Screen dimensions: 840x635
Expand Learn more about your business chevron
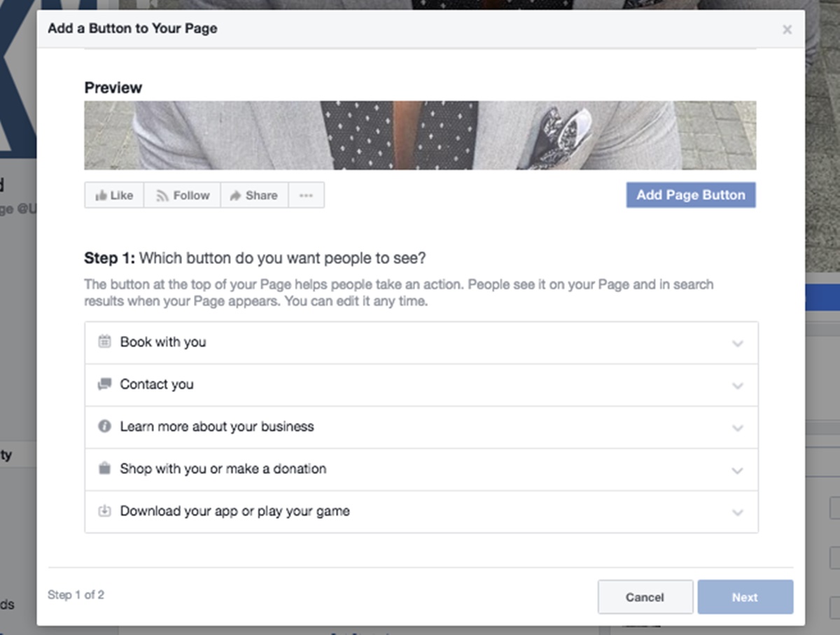[737, 428]
